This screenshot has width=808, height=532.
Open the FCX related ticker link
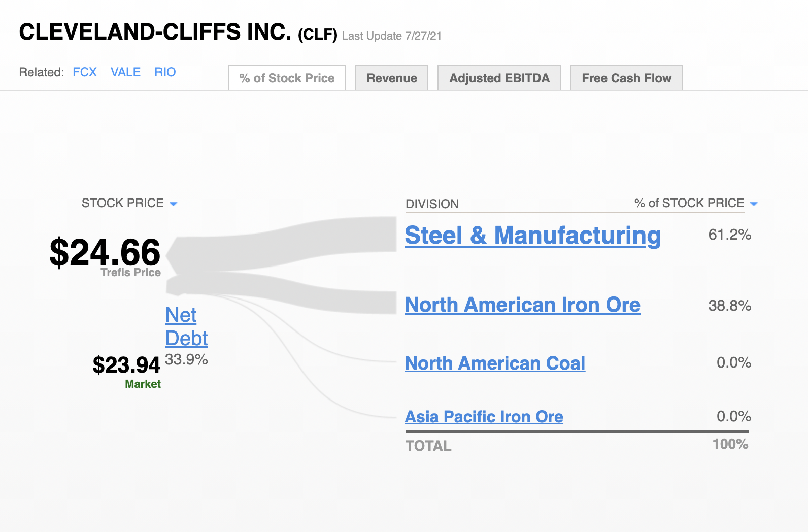pyautogui.click(x=85, y=72)
